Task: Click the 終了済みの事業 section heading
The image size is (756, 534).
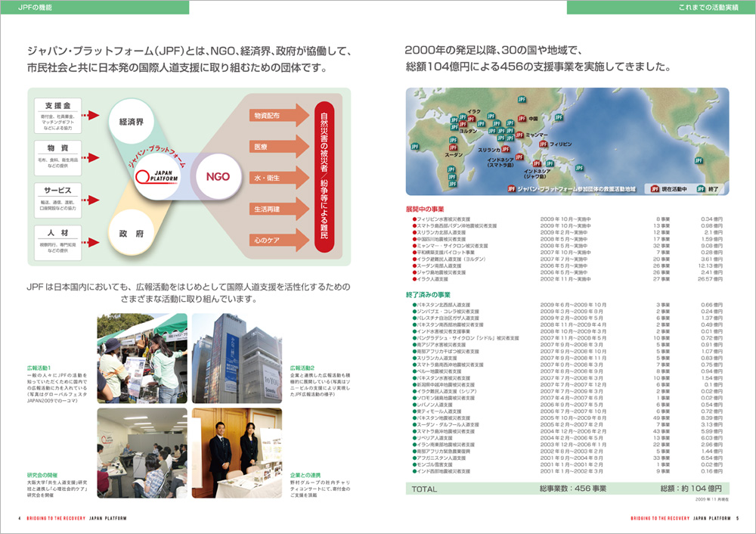Action: pyautogui.click(x=428, y=295)
